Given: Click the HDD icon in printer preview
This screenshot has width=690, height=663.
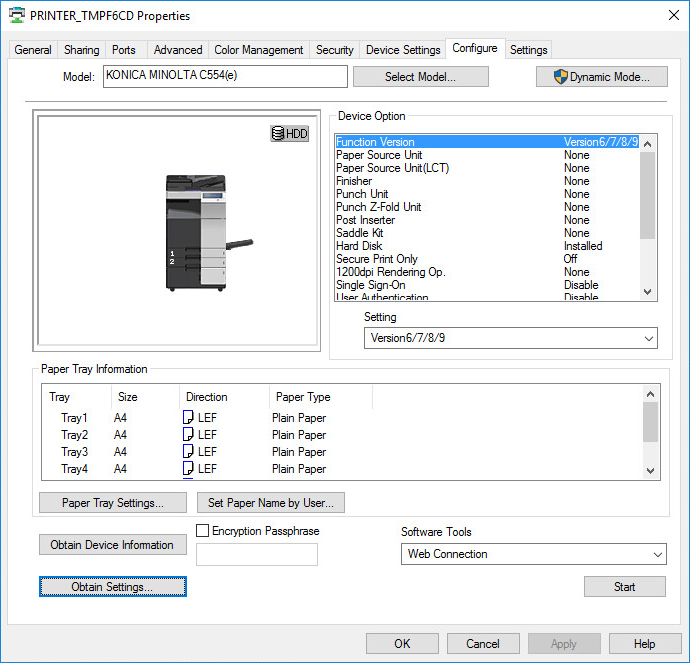Looking at the screenshot, I should [x=289, y=133].
